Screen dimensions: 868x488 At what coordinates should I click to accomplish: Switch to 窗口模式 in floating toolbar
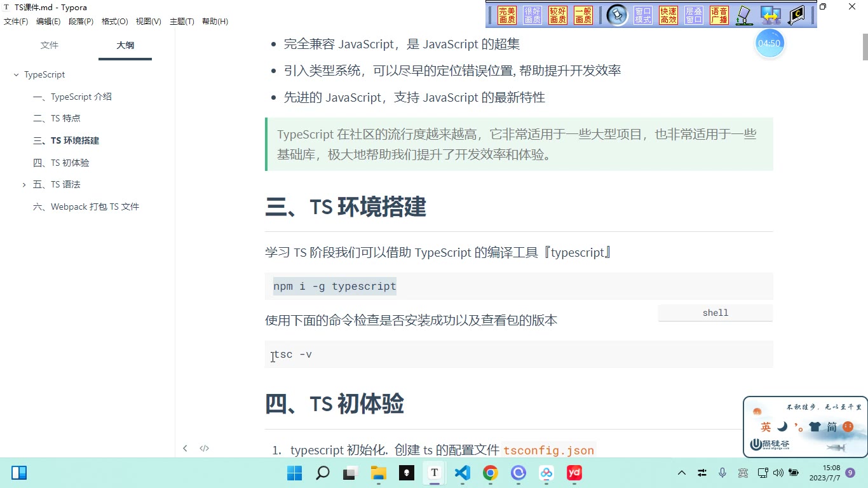click(x=643, y=15)
